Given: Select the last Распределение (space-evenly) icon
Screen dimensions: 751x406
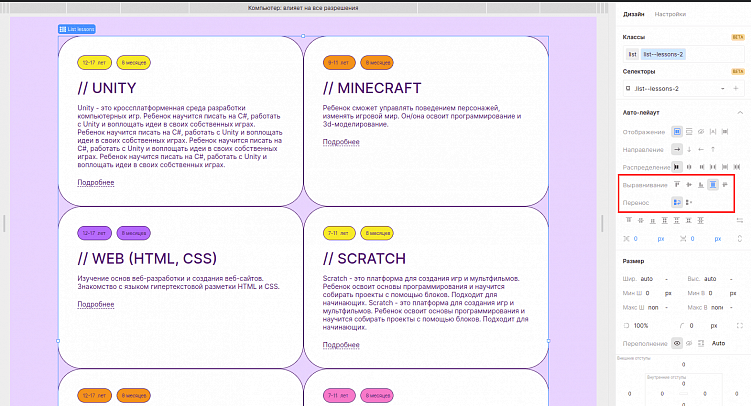Looking at the screenshot, I should click(737, 167).
